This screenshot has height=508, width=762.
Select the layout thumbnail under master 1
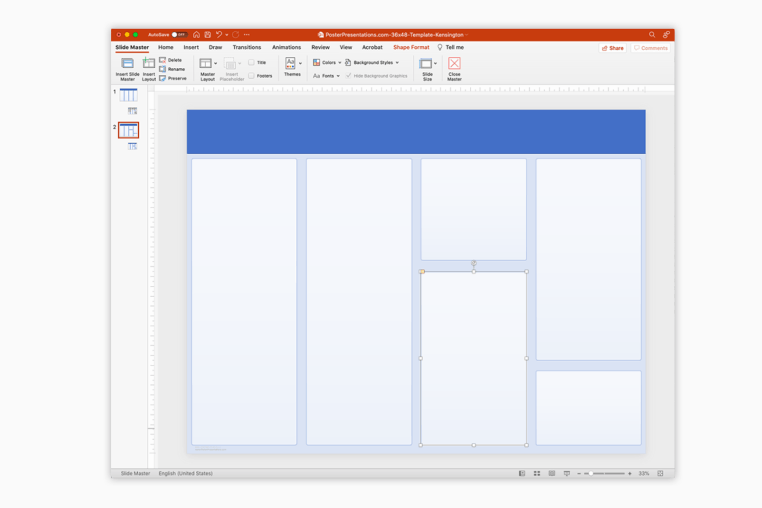pyautogui.click(x=132, y=111)
